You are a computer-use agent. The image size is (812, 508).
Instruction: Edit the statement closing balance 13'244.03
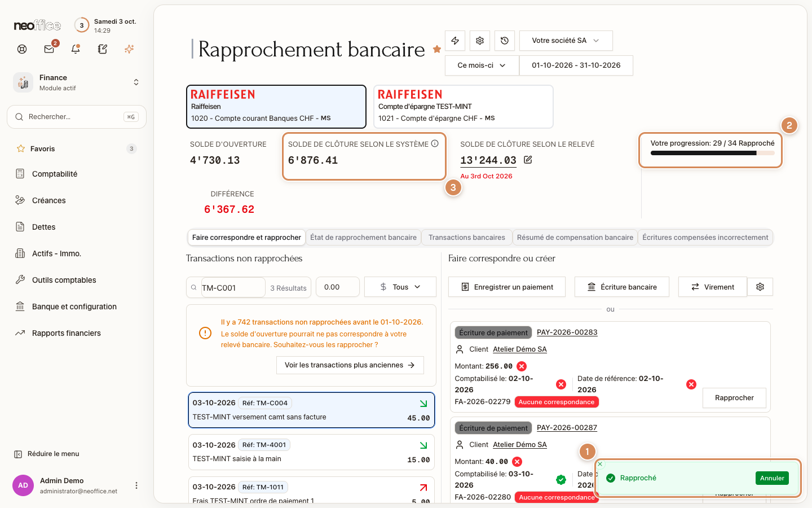(x=528, y=160)
